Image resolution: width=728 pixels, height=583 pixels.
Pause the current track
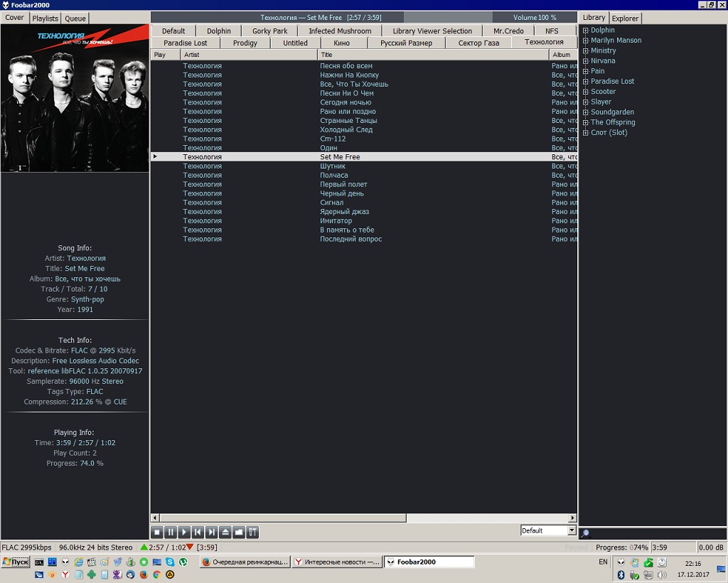171,532
